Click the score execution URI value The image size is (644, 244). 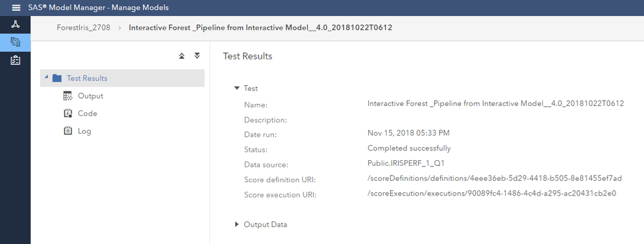coord(492,193)
